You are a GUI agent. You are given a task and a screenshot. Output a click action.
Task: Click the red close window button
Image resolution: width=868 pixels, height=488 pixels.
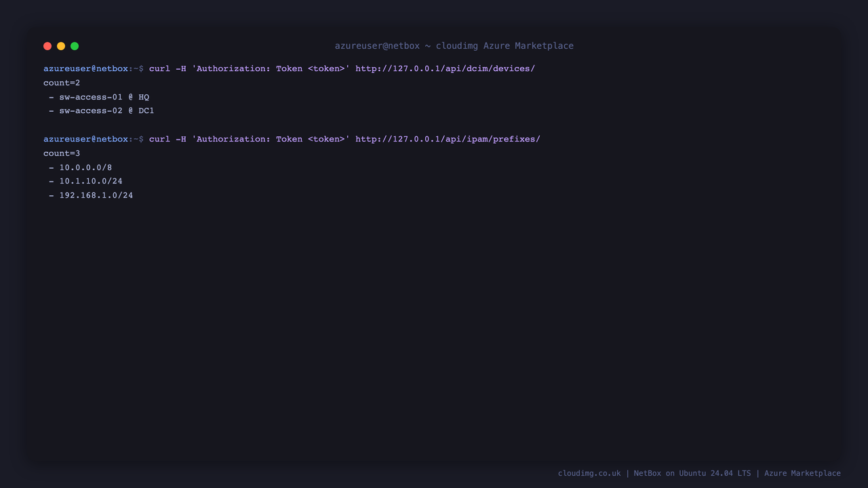coord(47,46)
